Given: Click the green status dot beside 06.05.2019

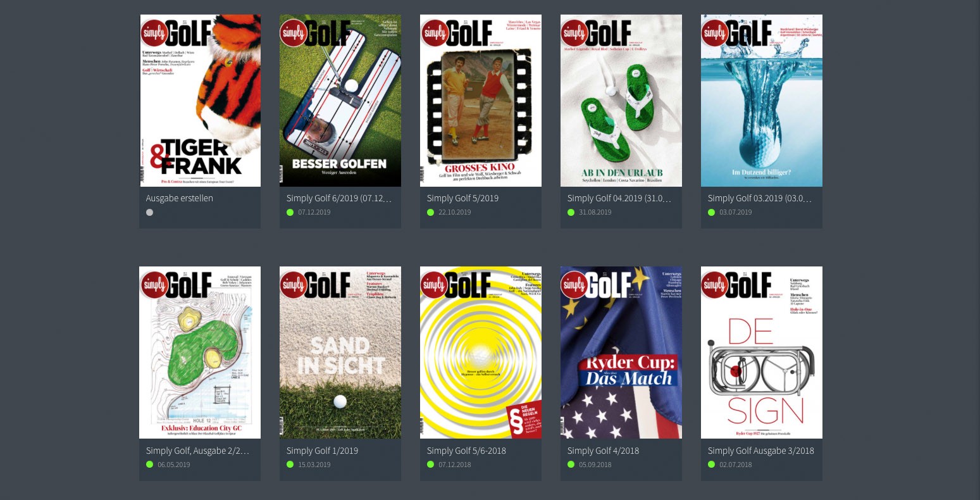Looking at the screenshot, I should click(x=150, y=465).
